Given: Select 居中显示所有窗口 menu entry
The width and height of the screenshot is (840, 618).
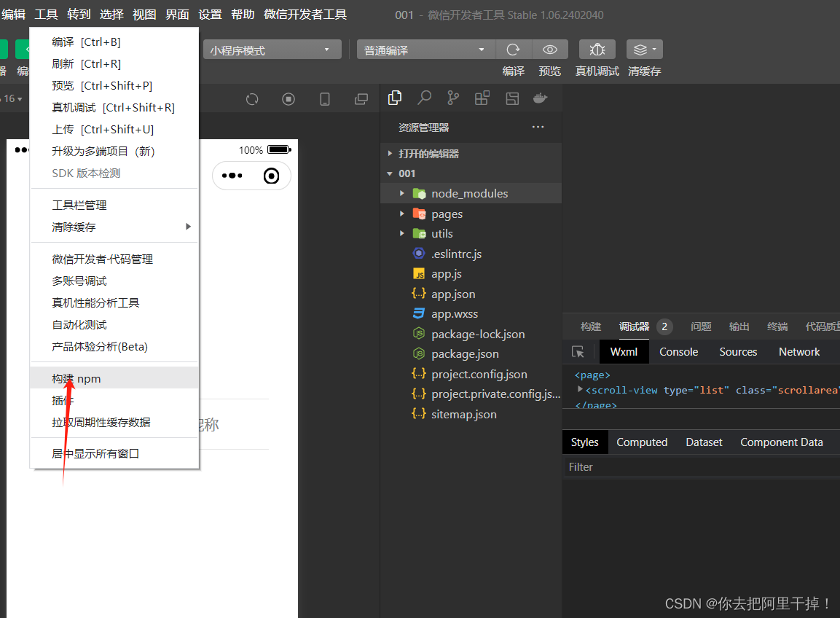Looking at the screenshot, I should (114, 453).
